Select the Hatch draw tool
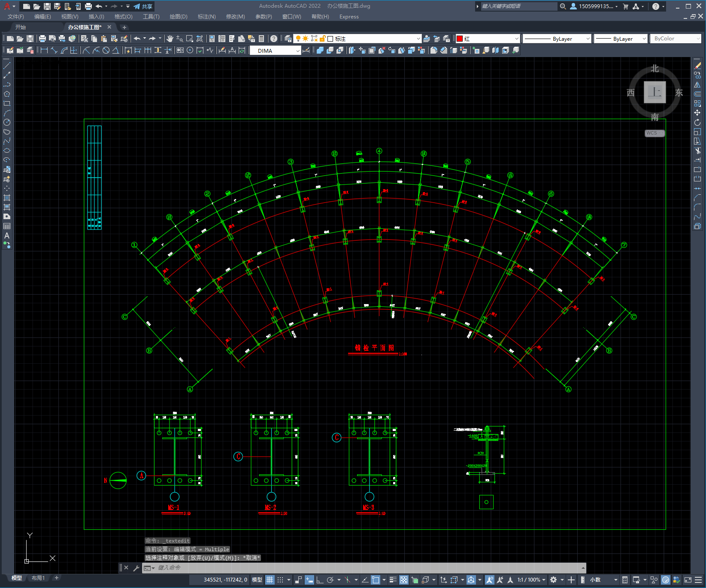This screenshot has height=588, width=706. pyautogui.click(x=7, y=198)
